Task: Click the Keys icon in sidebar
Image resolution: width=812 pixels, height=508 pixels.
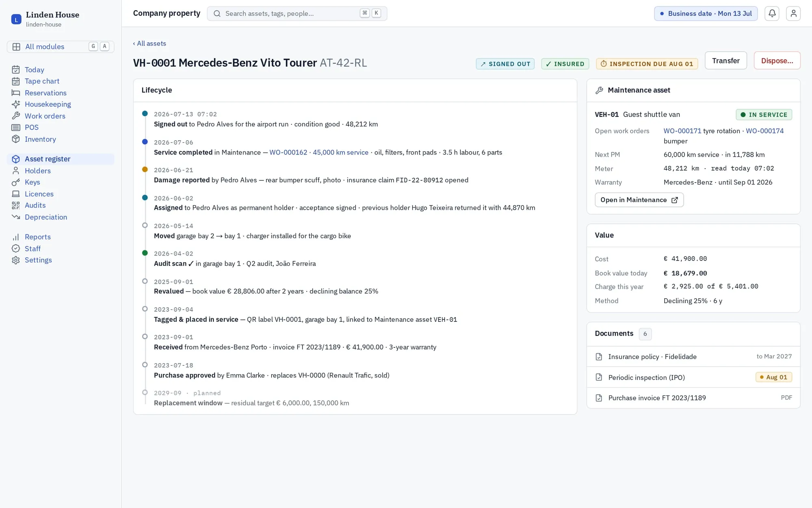Action: point(16,182)
